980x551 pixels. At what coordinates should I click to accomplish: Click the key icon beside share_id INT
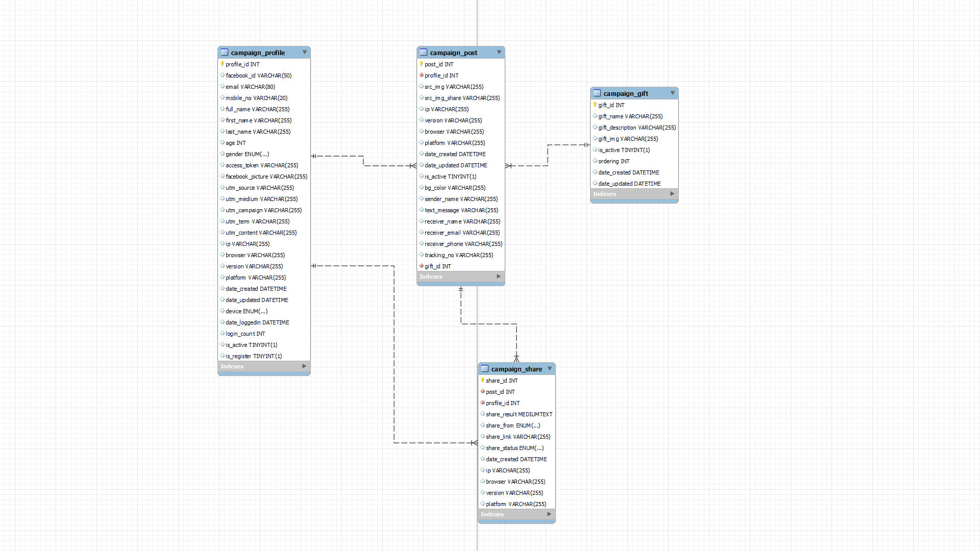click(482, 380)
